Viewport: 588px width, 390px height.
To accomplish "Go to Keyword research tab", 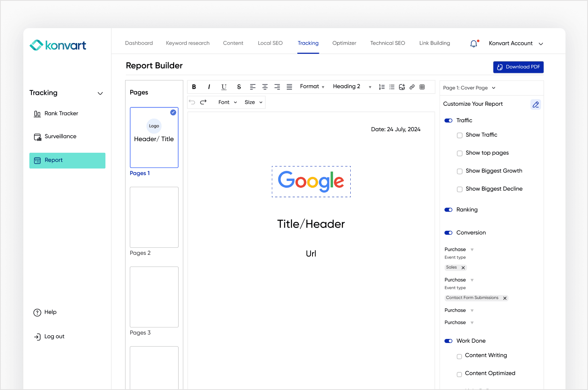I will [x=188, y=43].
